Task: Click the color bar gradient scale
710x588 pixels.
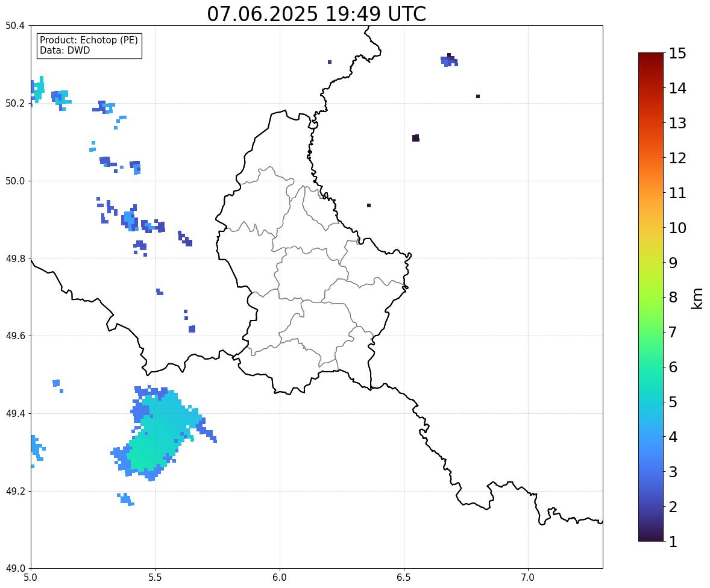Action: [651, 297]
